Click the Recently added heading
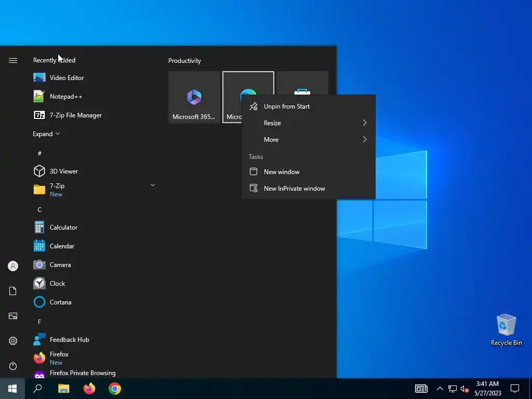The width and height of the screenshot is (532, 399). click(54, 60)
